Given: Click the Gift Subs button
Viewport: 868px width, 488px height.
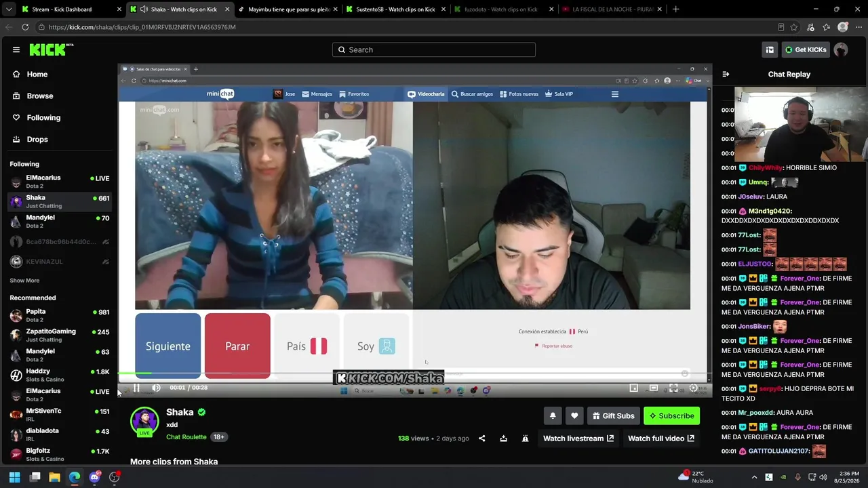Looking at the screenshot, I should (x=613, y=415).
